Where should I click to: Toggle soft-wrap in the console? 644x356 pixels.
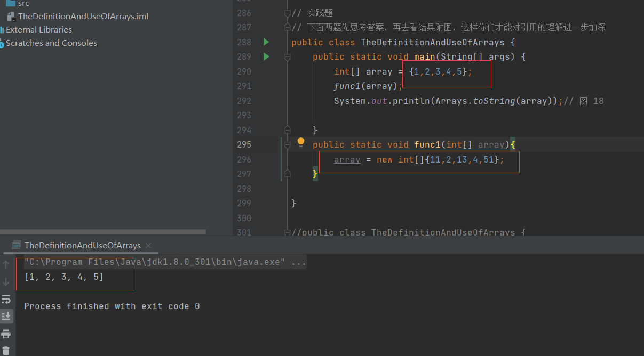point(6,299)
